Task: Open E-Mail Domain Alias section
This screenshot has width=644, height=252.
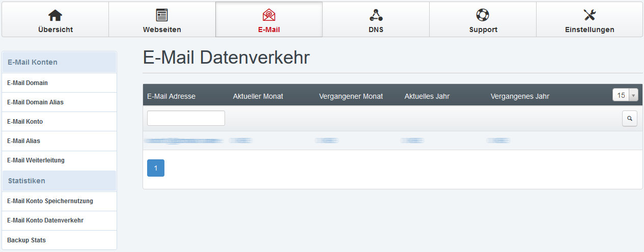Action: 35,102
